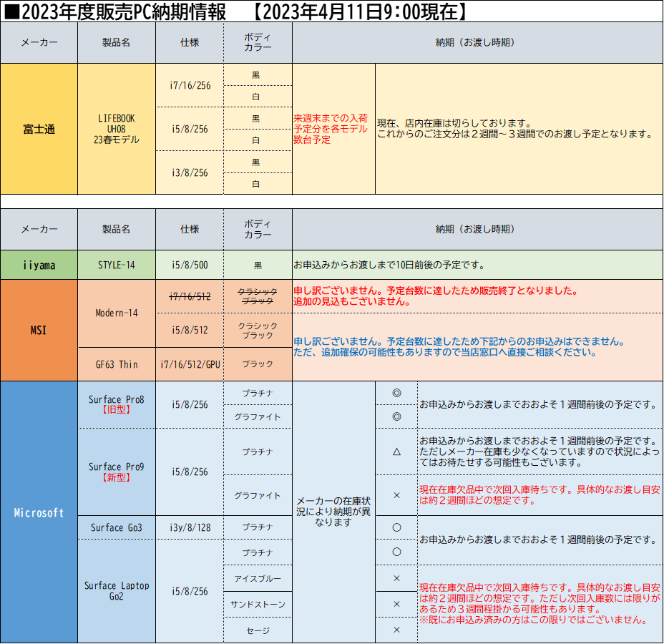
Task: Click the i7/16/512/GPU spec cell
Action: (x=190, y=364)
